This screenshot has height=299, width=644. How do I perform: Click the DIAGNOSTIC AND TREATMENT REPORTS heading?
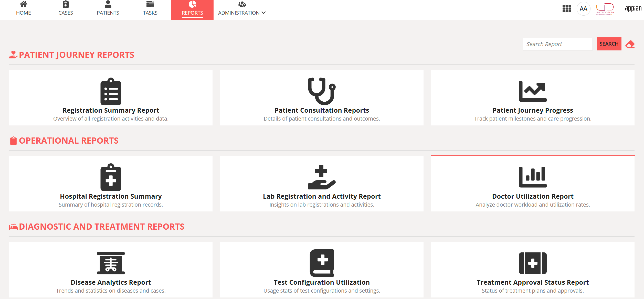[102, 227]
